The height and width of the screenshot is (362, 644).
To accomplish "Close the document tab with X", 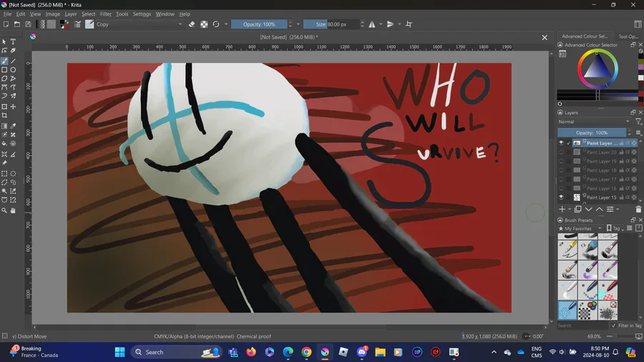I will click(x=545, y=37).
